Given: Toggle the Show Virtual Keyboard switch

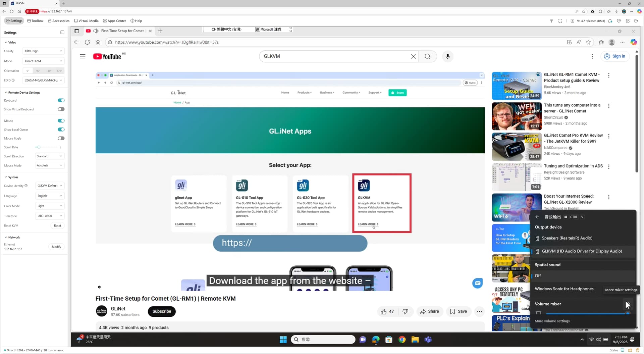Looking at the screenshot, I should (61, 109).
